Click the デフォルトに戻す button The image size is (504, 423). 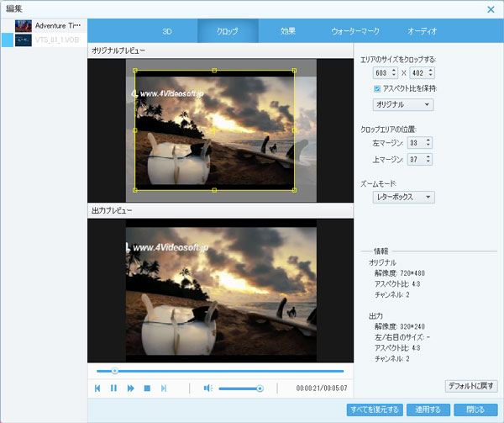click(x=471, y=385)
